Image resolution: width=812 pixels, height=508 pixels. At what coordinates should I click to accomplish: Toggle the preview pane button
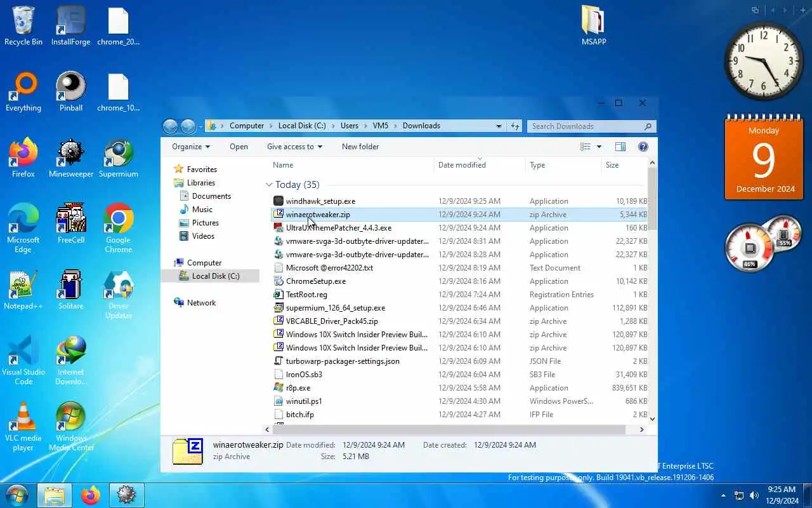[x=620, y=147]
